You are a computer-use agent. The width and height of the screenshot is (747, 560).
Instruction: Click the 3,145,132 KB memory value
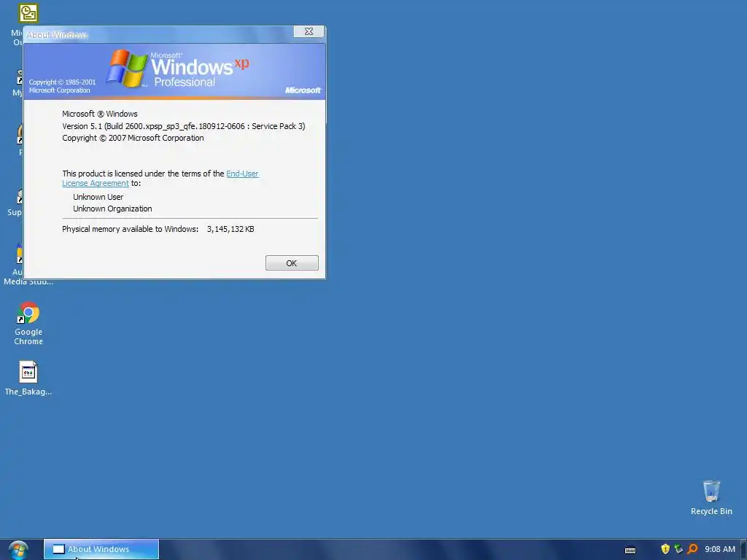231,229
